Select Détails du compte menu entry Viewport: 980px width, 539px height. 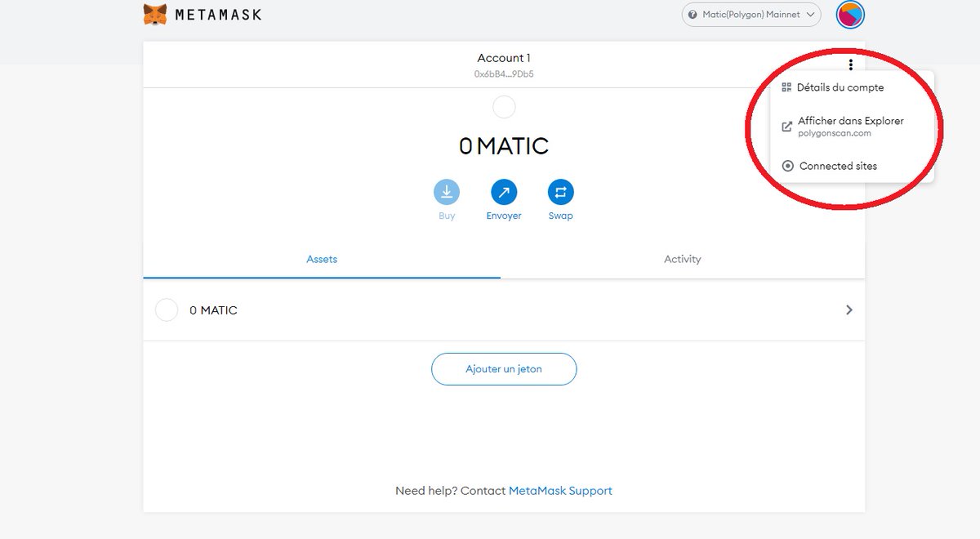(x=852, y=87)
